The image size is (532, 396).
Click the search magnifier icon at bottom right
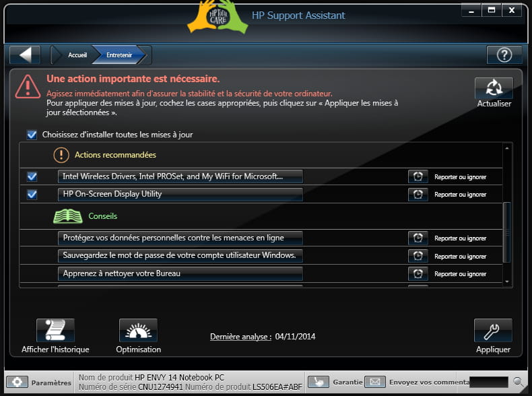coord(519,382)
